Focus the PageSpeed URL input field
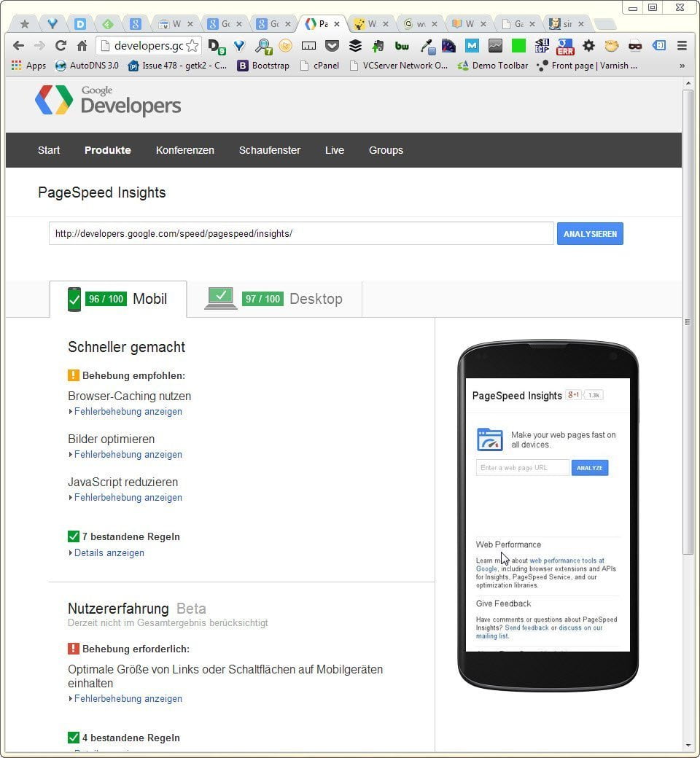Image resolution: width=700 pixels, height=758 pixels. [301, 233]
